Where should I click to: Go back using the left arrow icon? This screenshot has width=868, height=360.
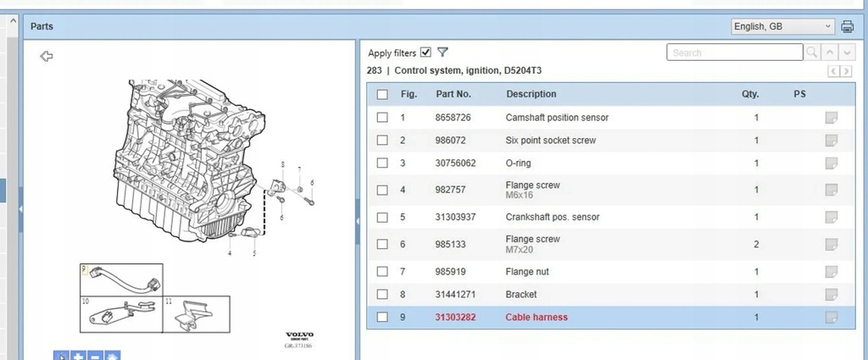(47, 56)
